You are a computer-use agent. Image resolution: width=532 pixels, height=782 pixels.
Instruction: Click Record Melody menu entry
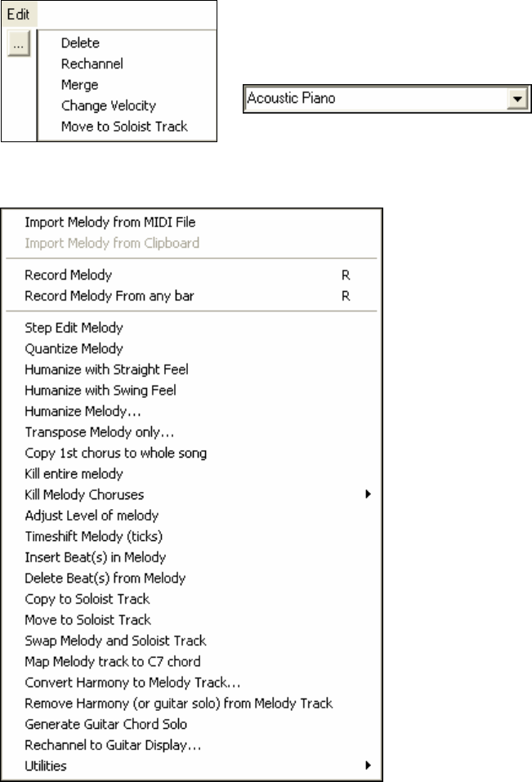click(x=69, y=275)
